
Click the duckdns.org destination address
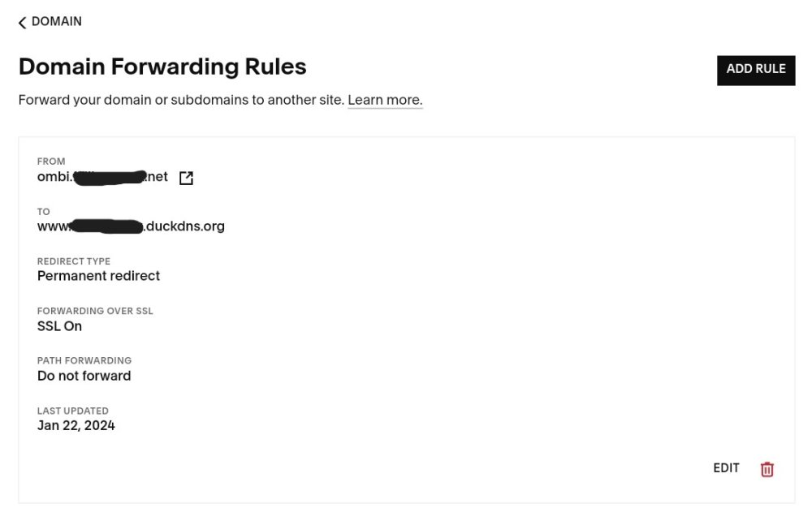pos(131,226)
